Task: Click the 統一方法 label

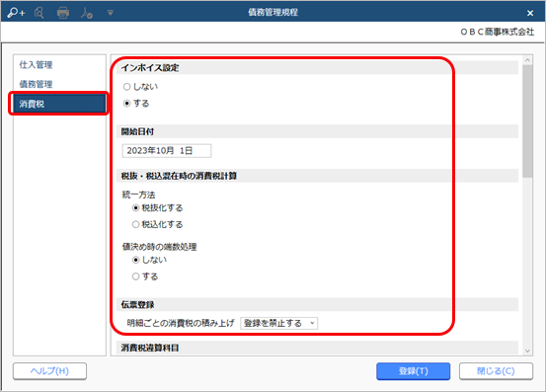Action: (x=138, y=195)
